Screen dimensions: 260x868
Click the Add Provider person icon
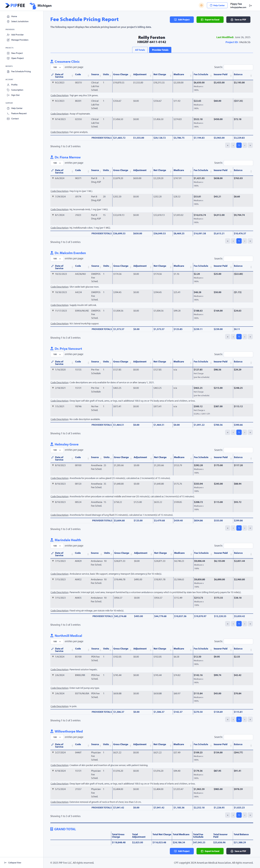click(x=8, y=35)
